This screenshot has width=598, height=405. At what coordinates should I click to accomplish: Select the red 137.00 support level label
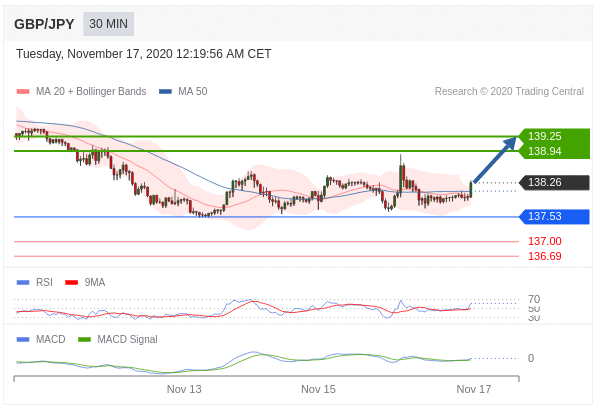(545, 241)
